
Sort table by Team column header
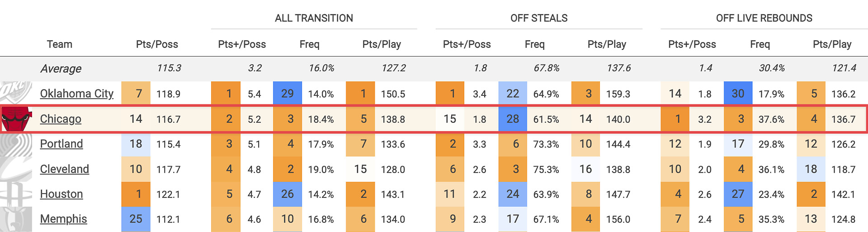(x=60, y=44)
